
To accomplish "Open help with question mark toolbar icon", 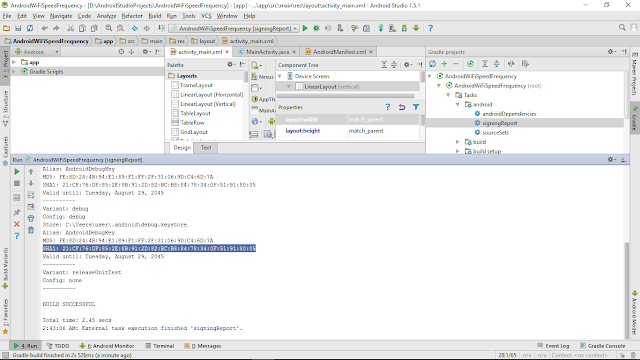I will [x=430, y=28].
